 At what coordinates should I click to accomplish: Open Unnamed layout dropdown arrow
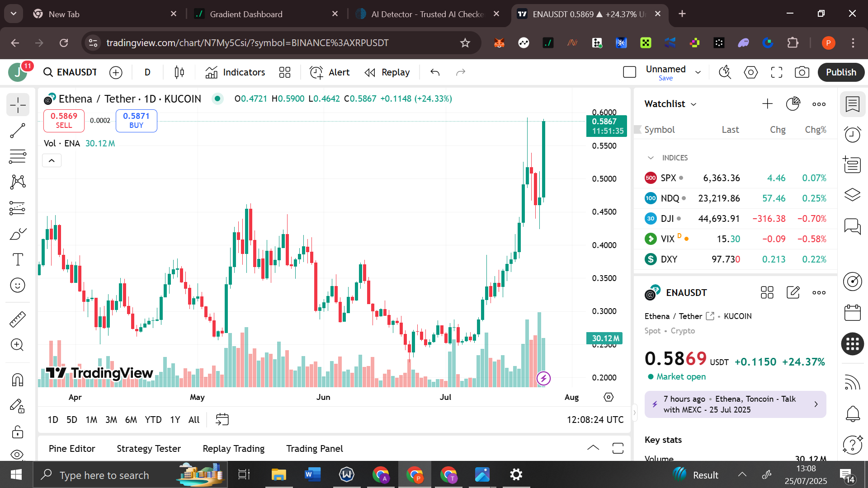pos(698,72)
